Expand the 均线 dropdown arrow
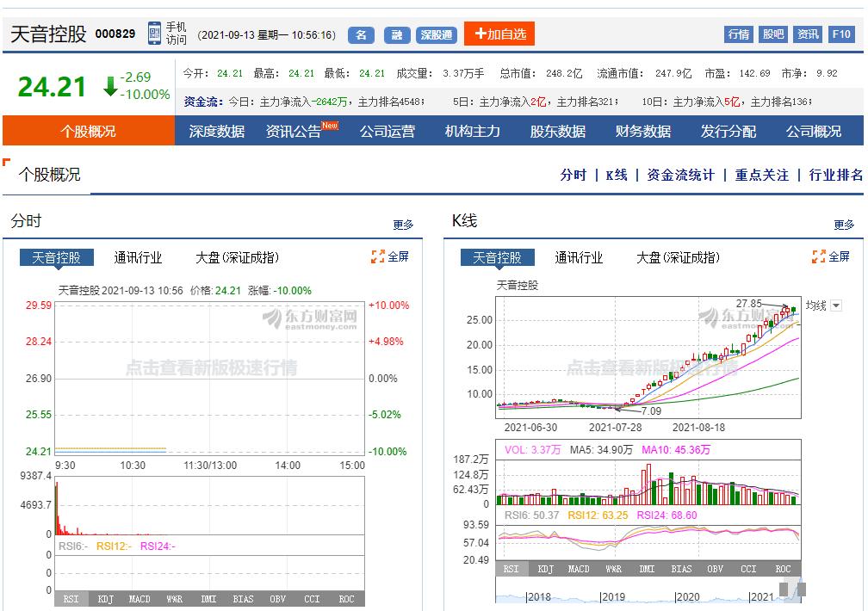 [x=836, y=305]
